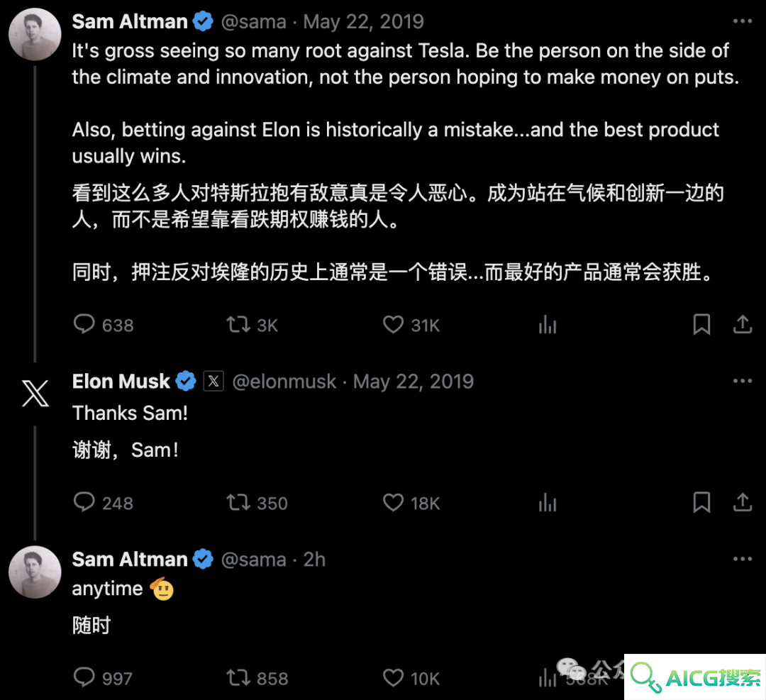Open more options on the anytime tweet
The height and width of the screenshot is (700, 766).
point(743,559)
